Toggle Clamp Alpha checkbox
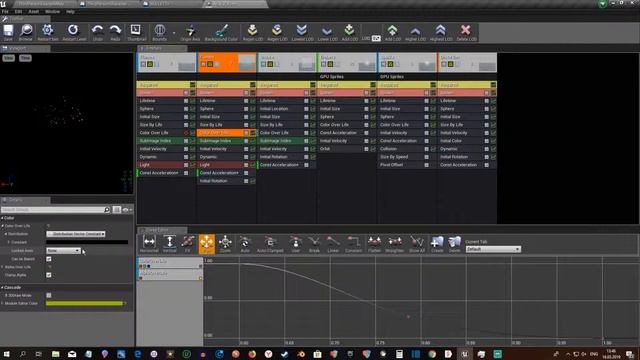 [x=49, y=275]
